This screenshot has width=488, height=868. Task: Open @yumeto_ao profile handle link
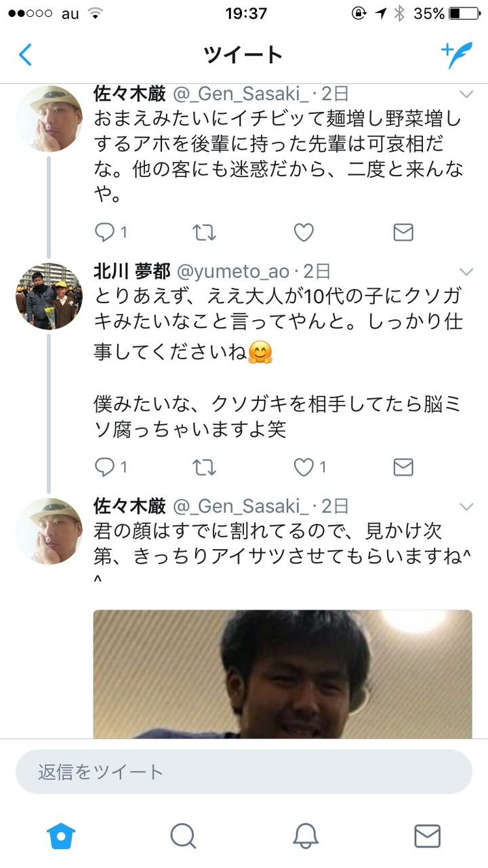[x=234, y=272]
